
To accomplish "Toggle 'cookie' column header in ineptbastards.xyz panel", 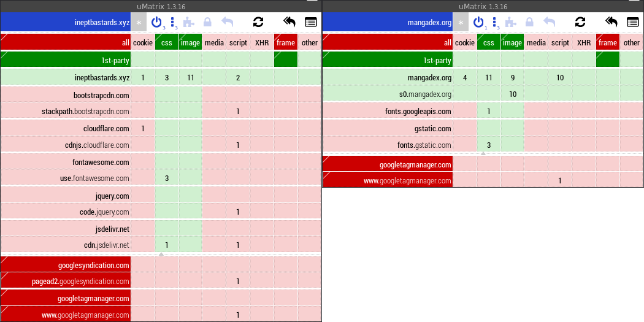I will pyautogui.click(x=143, y=42).
